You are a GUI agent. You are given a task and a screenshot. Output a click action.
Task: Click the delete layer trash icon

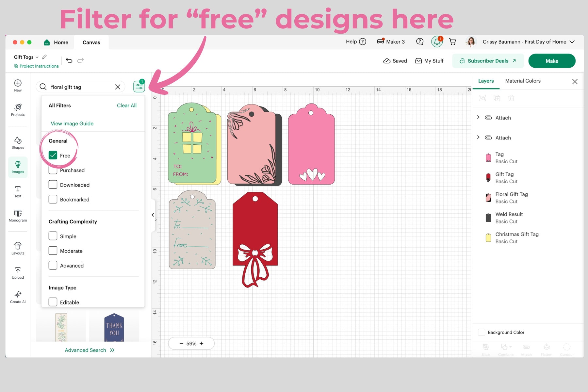click(511, 98)
